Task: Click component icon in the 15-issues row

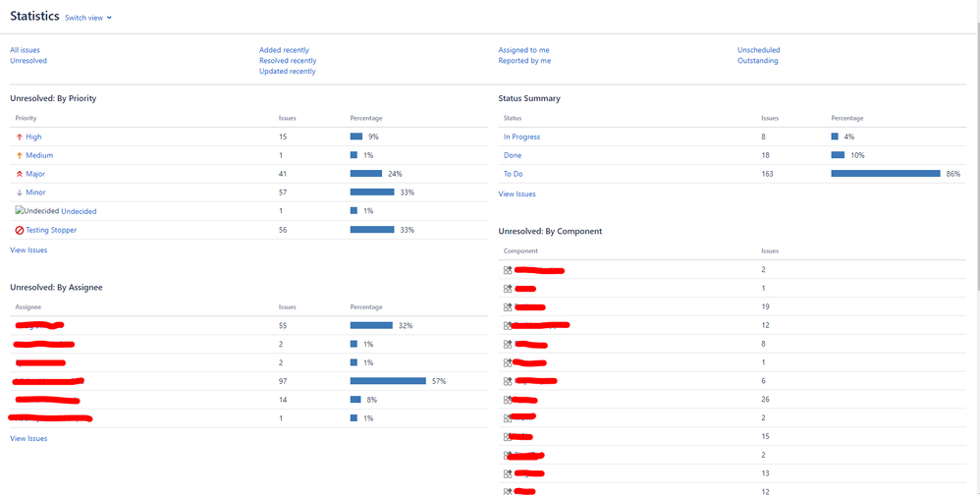Action: coord(508,436)
